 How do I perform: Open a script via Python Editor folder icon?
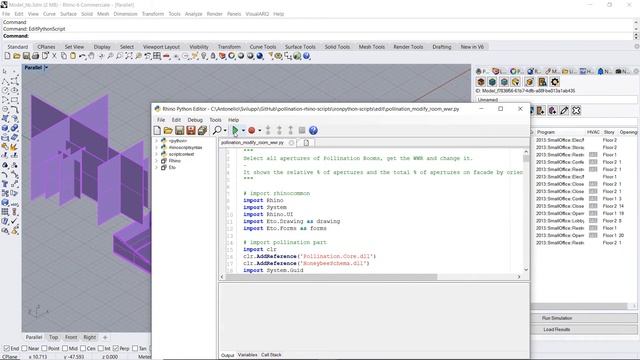pyautogui.click(x=168, y=130)
